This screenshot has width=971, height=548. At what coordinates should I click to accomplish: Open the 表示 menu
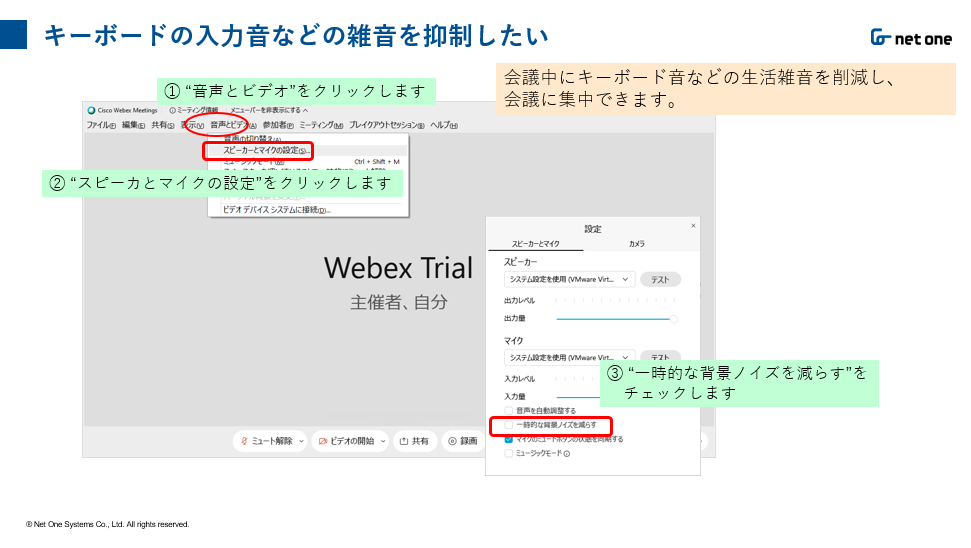coord(192,125)
